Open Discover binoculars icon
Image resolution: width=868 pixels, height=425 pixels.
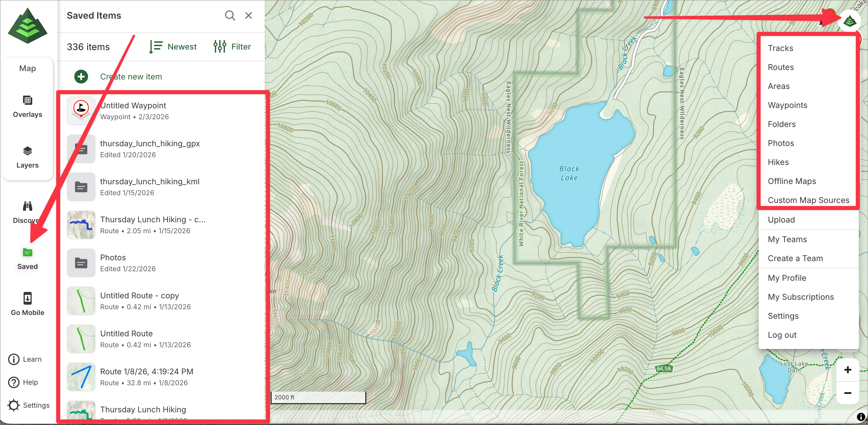pos(27,206)
